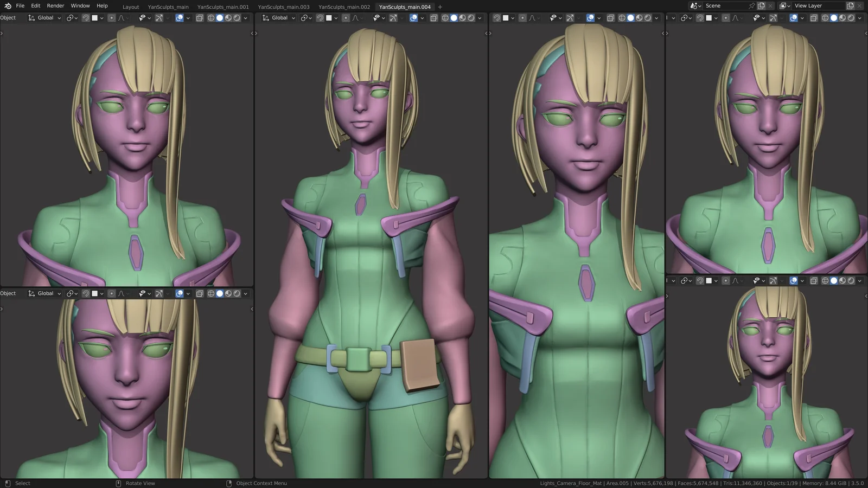Open the Global transform orientation dropdown

(44, 17)
